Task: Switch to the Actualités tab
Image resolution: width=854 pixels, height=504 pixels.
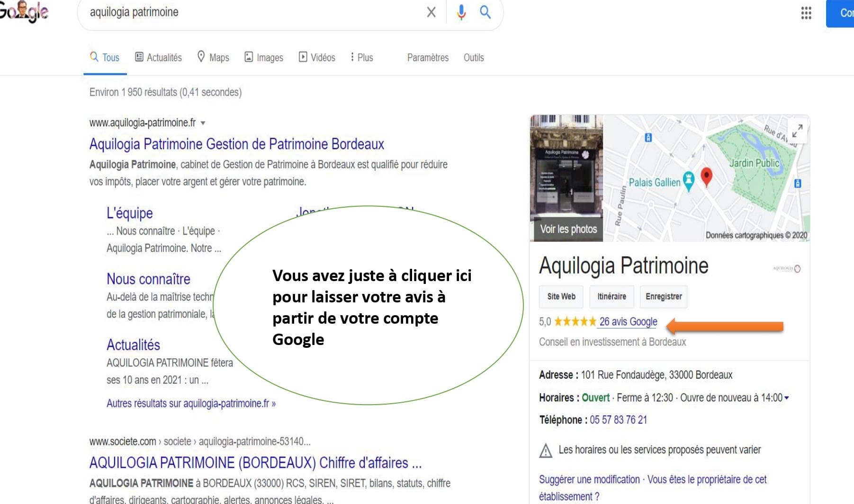Action: (x=158, y=57)
